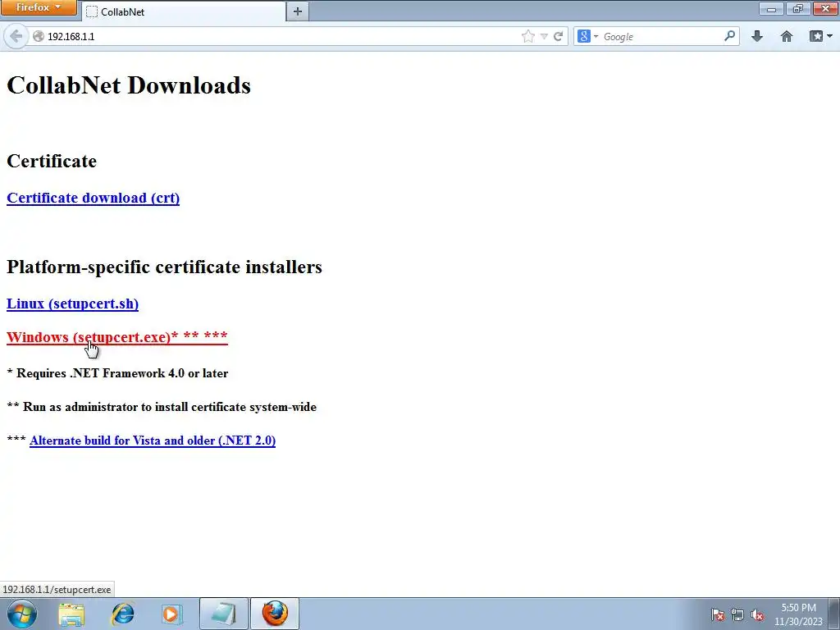Open the Bookmarks menu button

[x=820, y=36]
